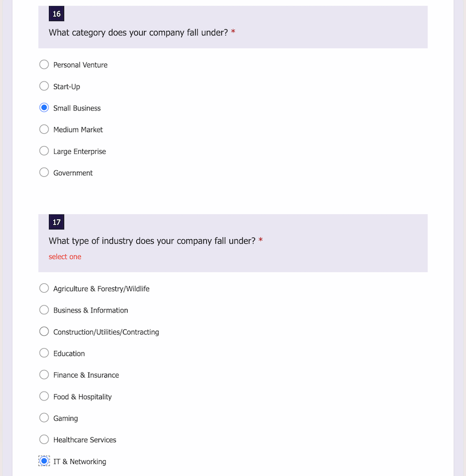
Task: Click the 'What type of industry' question heading
Action: (x=152, y=241)
